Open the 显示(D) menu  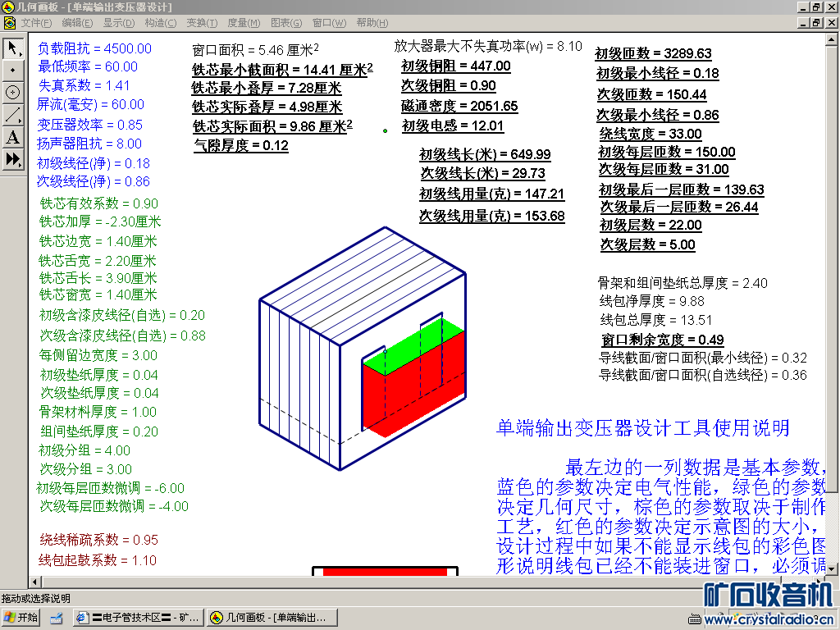coord(119,23)
